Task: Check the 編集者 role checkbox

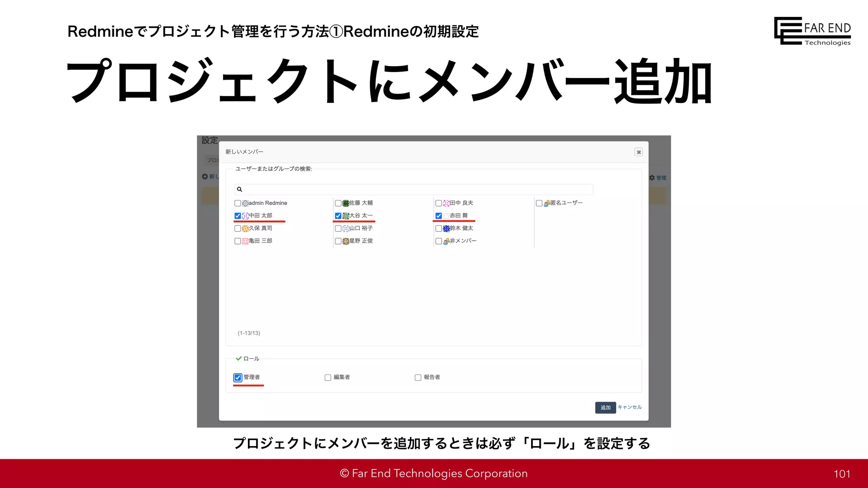Action: click(328, 377)
